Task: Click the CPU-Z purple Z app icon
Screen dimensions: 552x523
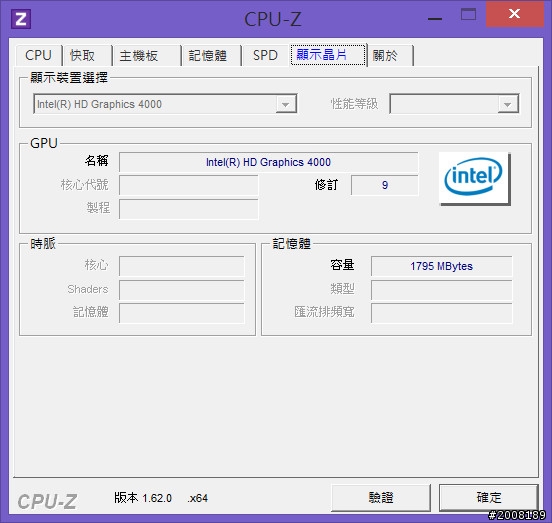Action: click(21, 19)
